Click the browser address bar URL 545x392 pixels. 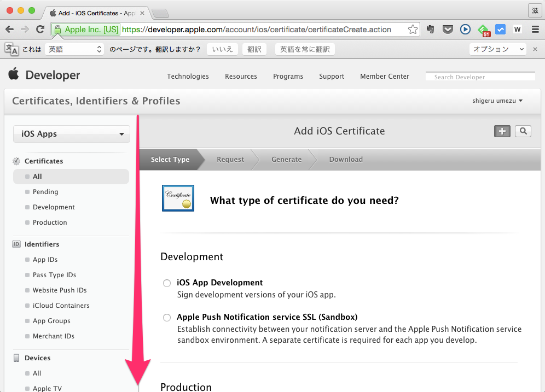pyautogui.click(x=257, y=30)
